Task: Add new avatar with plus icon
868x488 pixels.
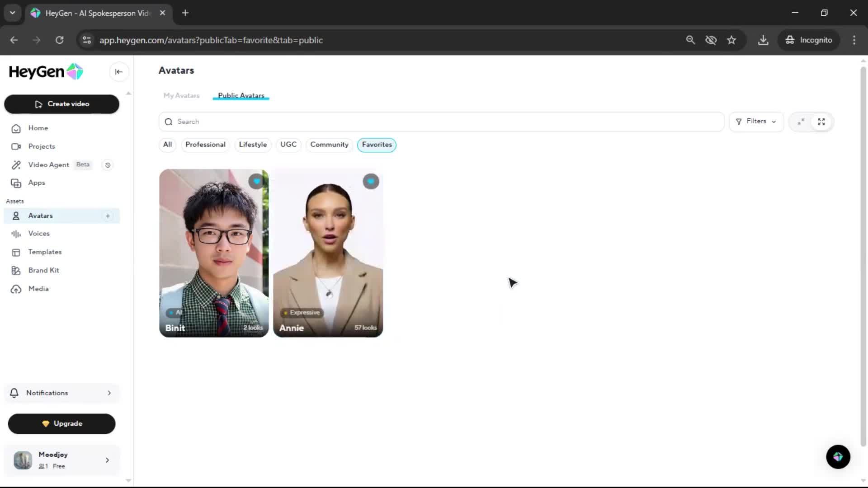Action: point(108,216)
